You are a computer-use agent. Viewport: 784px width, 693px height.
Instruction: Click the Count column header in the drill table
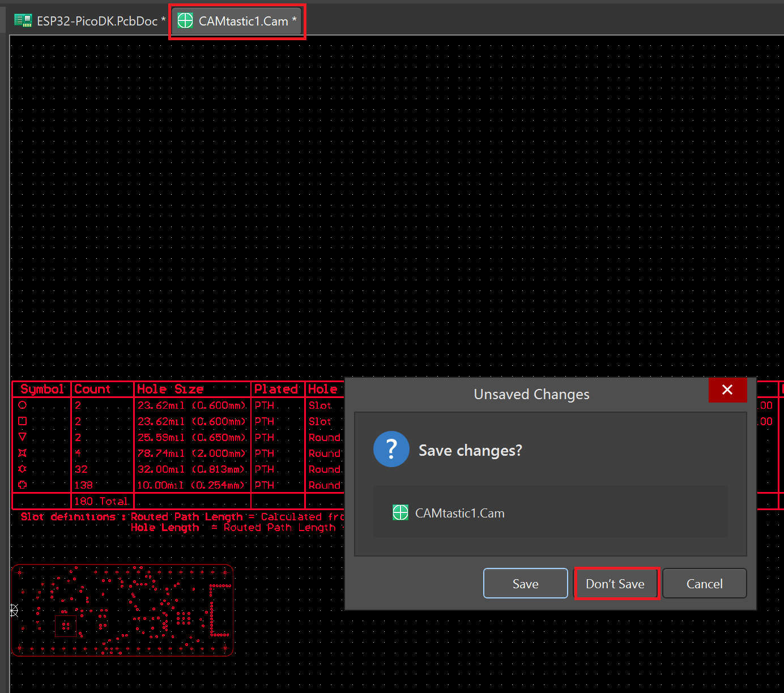coord(92,390)
